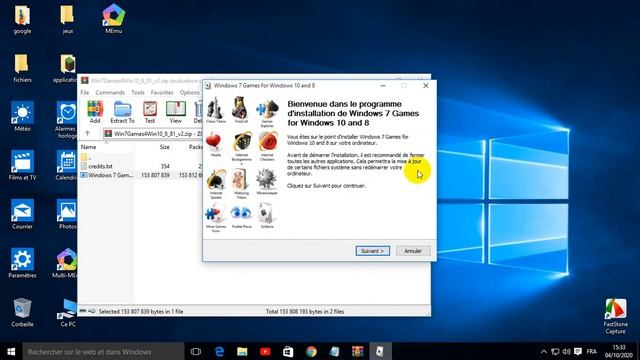Open Microsoft Edge from the taskbar
This screenshot has width=640, height=360.
219,351
